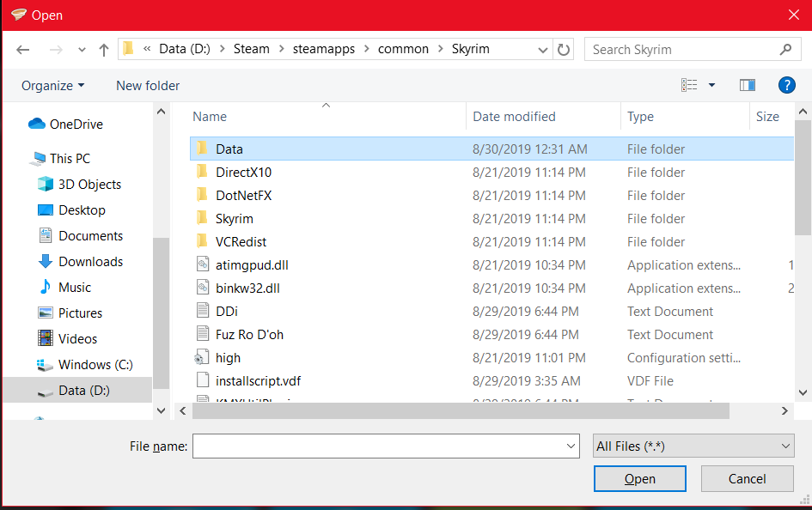Viewport: 812px width, 510px height.
Task: Click the File name input field
Action: coord(386,446)
